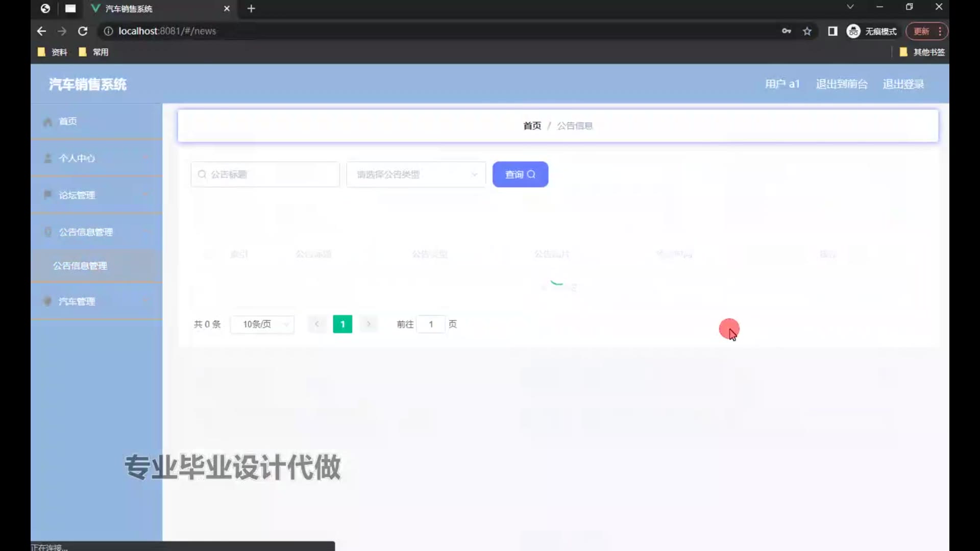Click the 汽车销售系统 title in the header
This screenshot has height=551, width=980.
88,85
